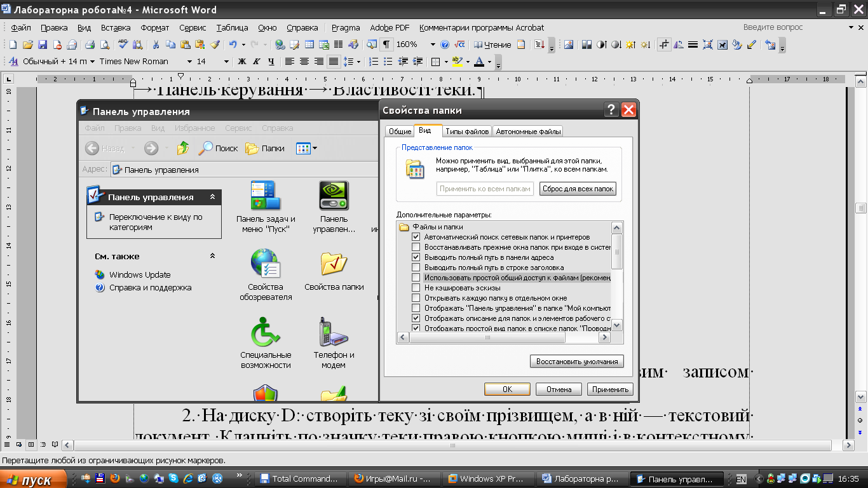Check 'Использовать простой общий доступ к файлам'

click(x=416, y=278)
